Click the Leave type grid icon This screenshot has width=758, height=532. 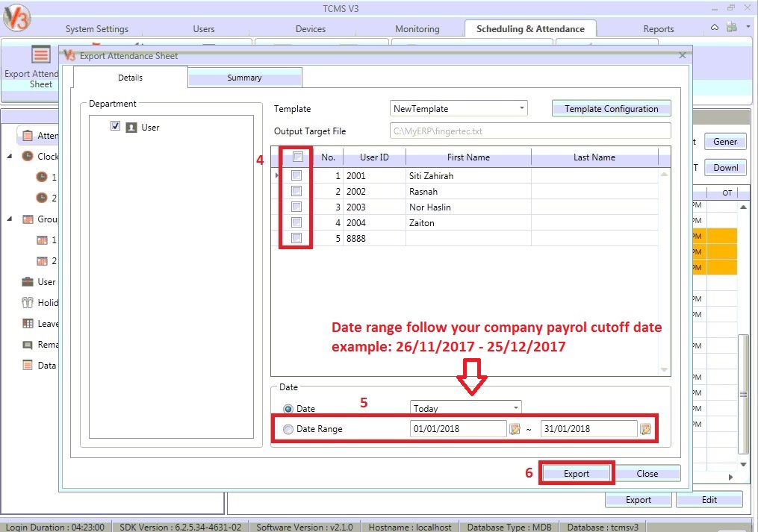tap(28, 324)
